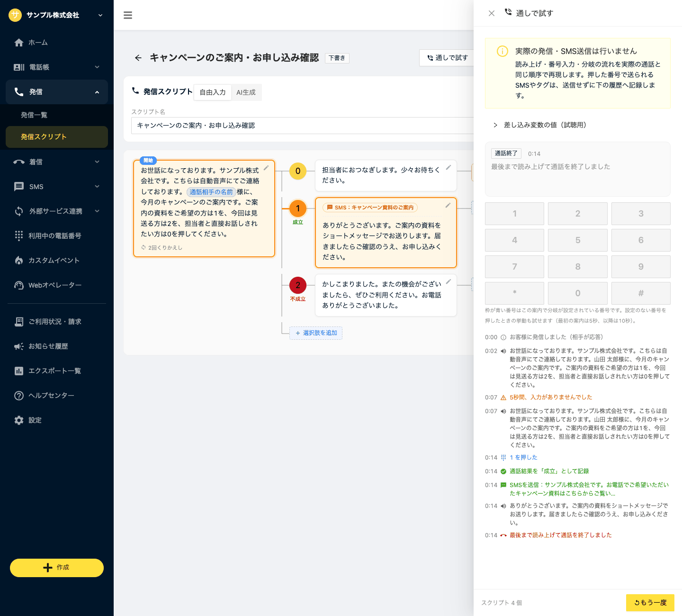
Task: Open 発信一覧 in the sidebar
Action: coord(57,115)
